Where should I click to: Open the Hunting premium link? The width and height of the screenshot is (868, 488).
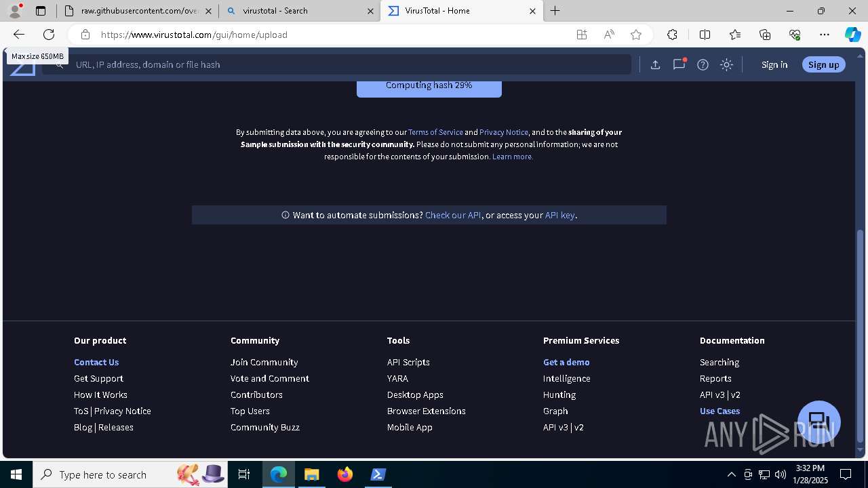click(x=559, y=394)
